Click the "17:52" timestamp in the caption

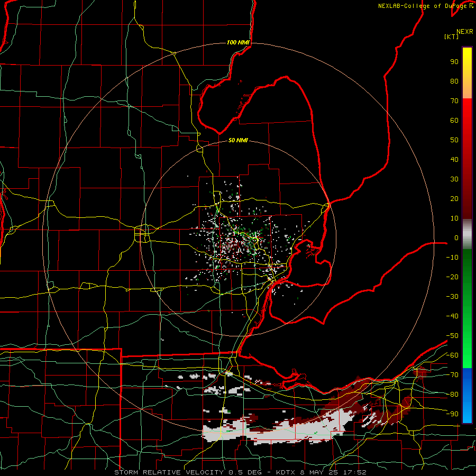pos(354,472)
